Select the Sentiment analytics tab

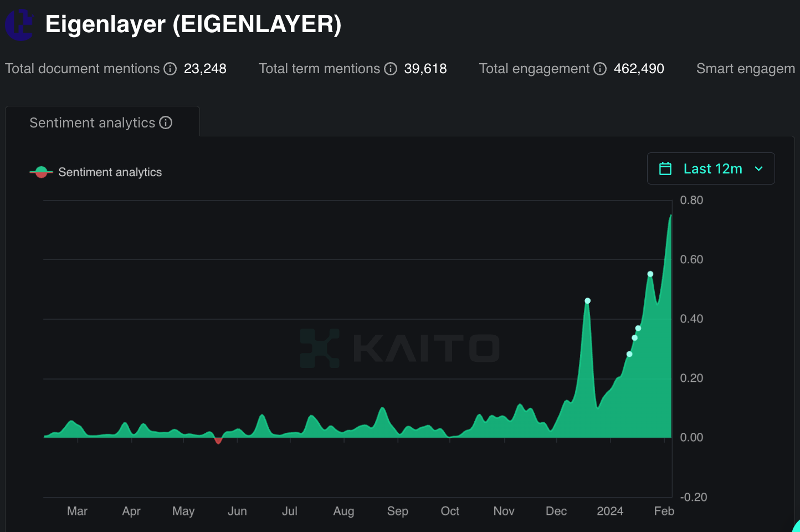[92, 122]
